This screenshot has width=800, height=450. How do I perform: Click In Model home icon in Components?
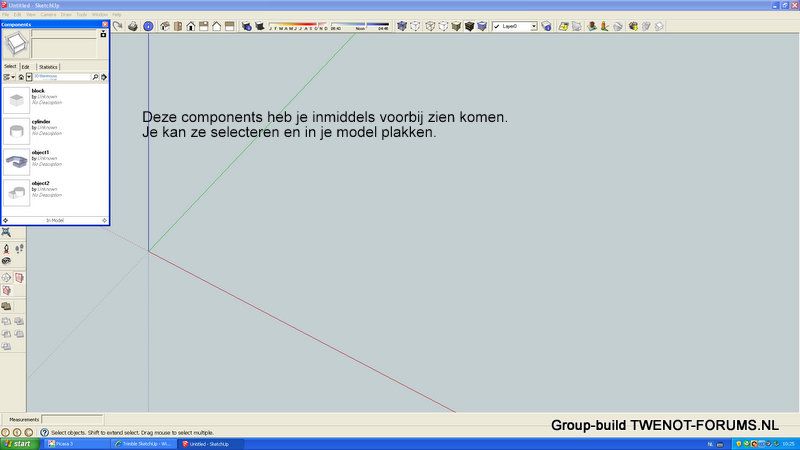[21, 77]
